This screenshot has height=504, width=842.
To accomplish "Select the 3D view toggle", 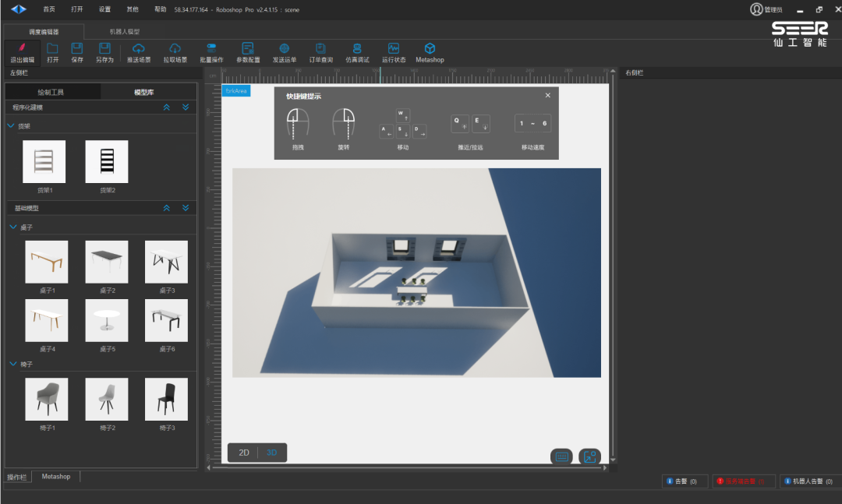I will (271, 453).
